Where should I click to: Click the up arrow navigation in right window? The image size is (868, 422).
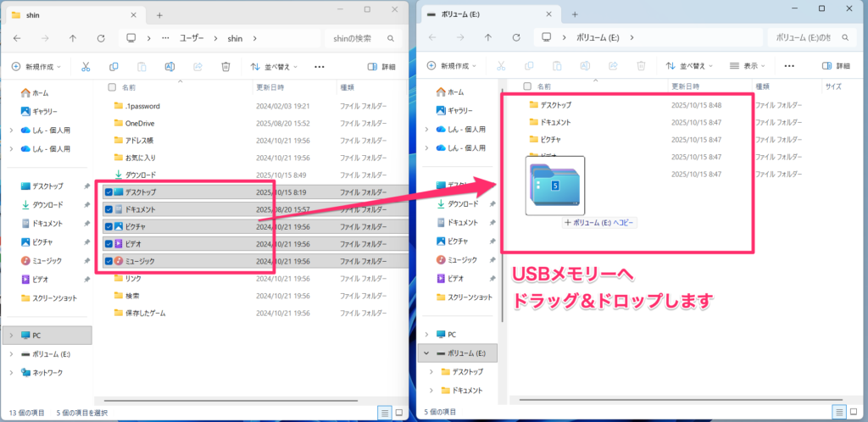pos(488,37)
